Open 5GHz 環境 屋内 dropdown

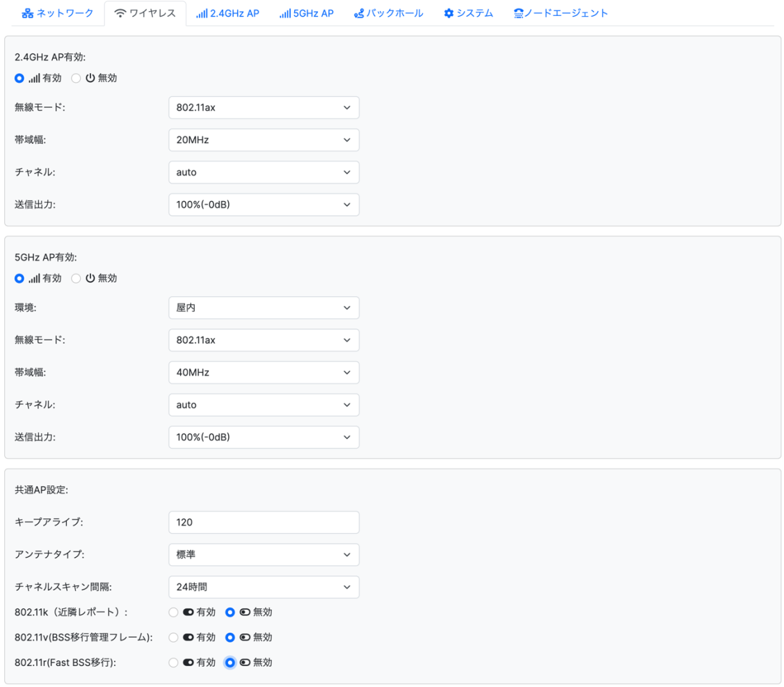click(264, 308)
